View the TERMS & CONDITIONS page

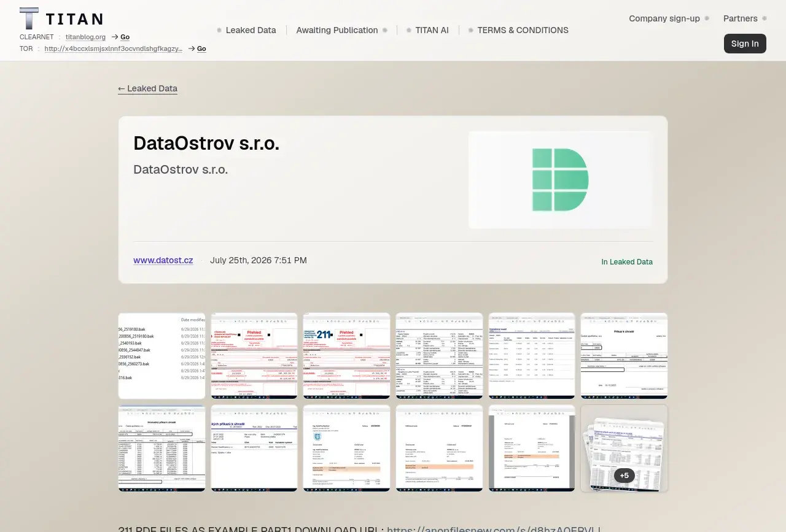[523, 30]
